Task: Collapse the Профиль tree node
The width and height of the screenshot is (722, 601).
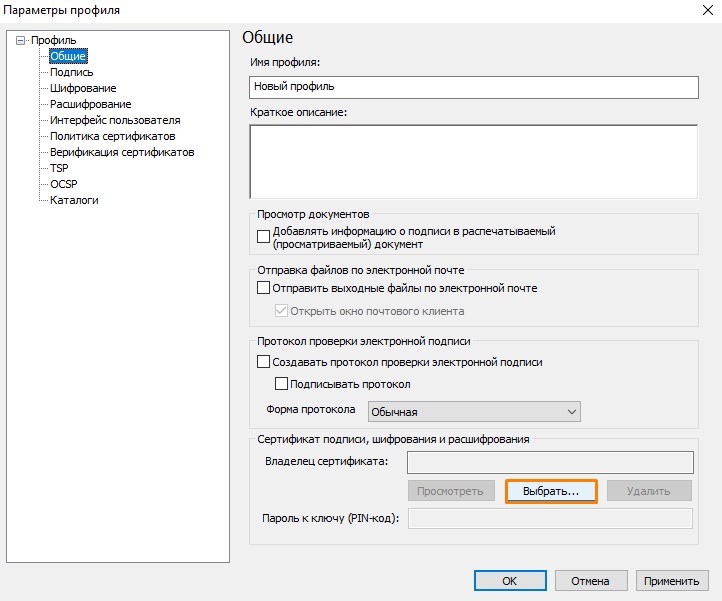Action: click(x=21, y=40)
